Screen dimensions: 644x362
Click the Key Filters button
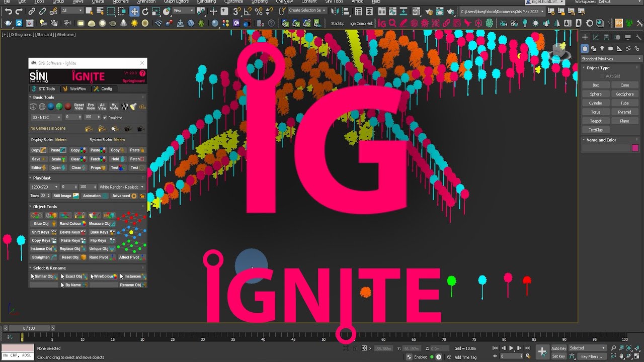[x=591, y=356]
